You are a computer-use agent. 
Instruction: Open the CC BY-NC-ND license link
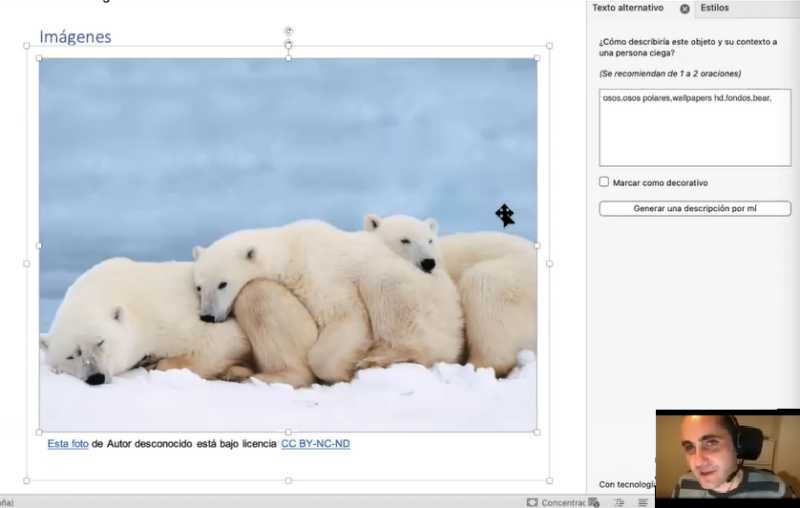click(x=315, y=443)
